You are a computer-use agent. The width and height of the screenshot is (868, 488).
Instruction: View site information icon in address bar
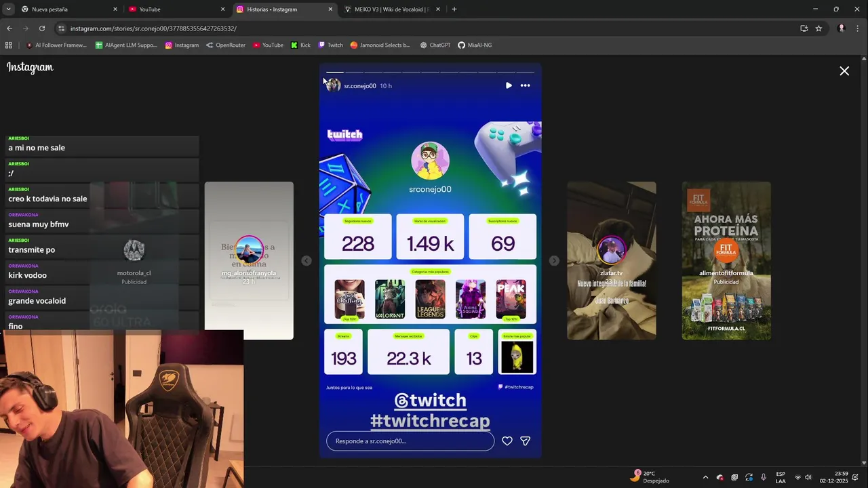(62, 28)
